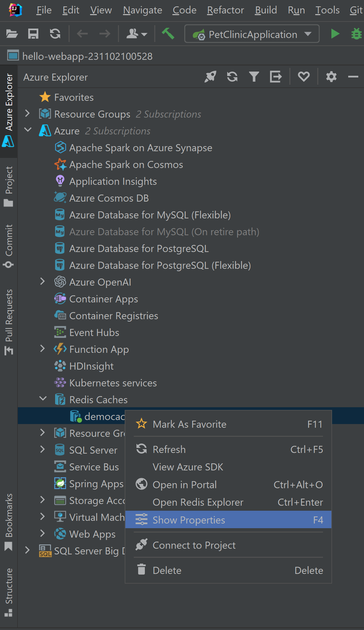
Task: Select Apache Spark on Cosmos
Action: point(119,164)
